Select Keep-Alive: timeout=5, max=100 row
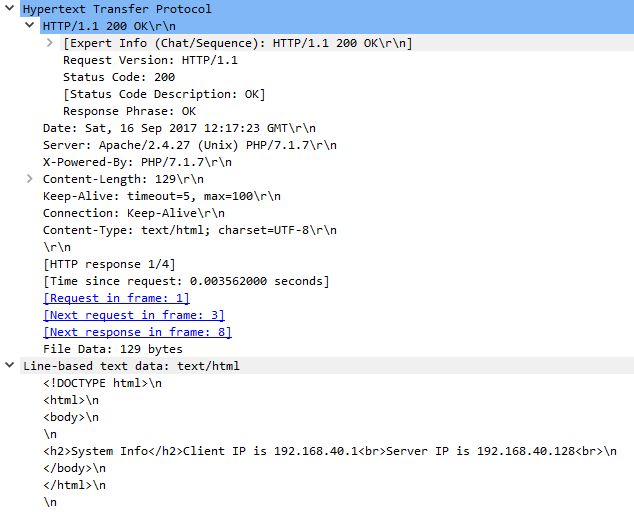This screenshot has height=520, width=634. tap(162, 196)
